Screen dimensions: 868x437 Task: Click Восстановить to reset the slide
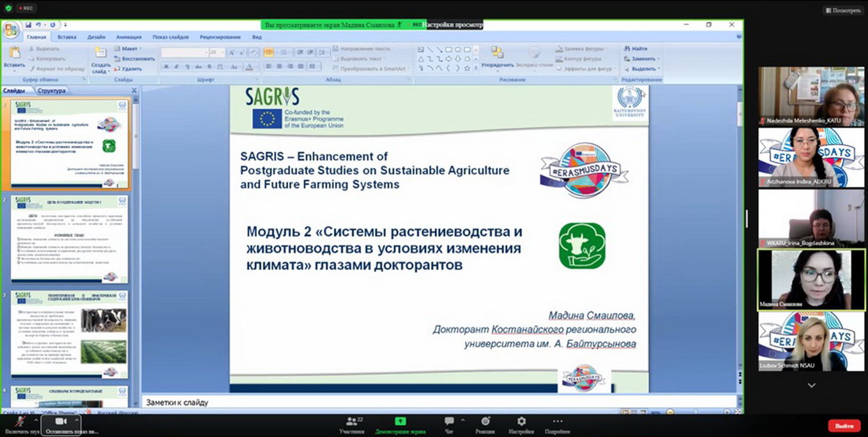(x=134, y=59)
